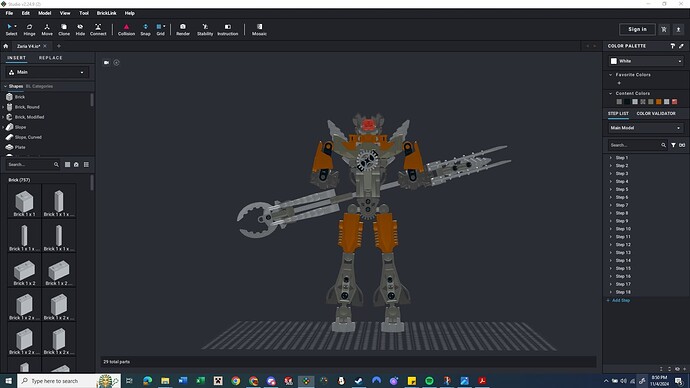The height and width of the screenshot is (388, 690).
Task: Activate the Clone tool
Action: coord(64,29)
